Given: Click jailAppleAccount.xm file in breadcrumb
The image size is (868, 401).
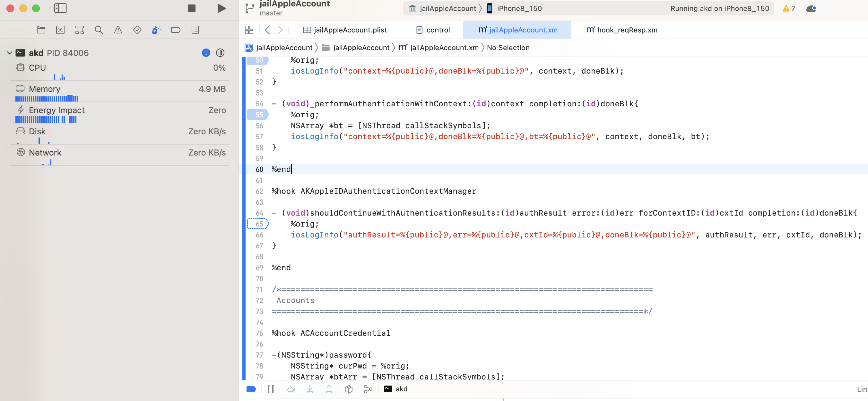Looking at the screenshot, I should pyautogui.click(x=439, y=48).
